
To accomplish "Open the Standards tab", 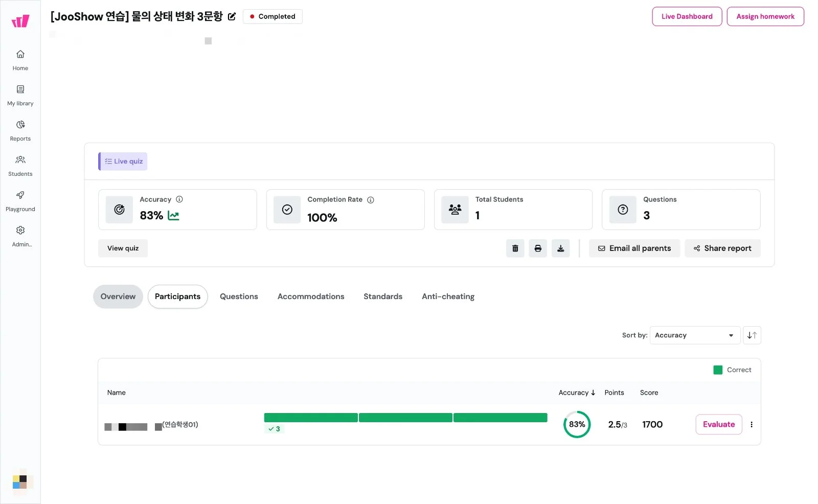I will [x=383, y=296].
